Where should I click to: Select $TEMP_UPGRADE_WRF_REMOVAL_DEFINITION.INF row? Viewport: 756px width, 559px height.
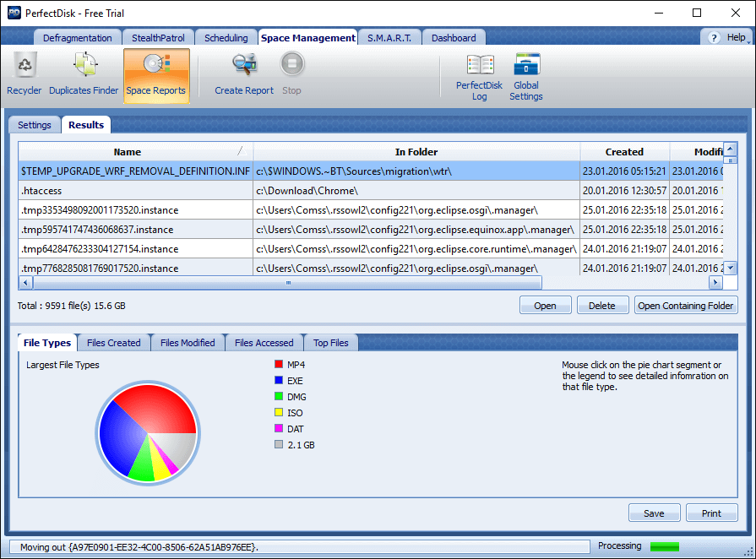[370, 171]
